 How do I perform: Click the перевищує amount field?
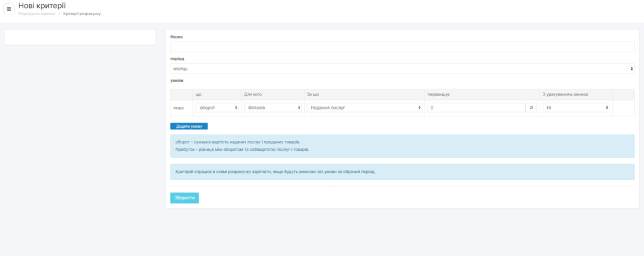click(476, 108)
